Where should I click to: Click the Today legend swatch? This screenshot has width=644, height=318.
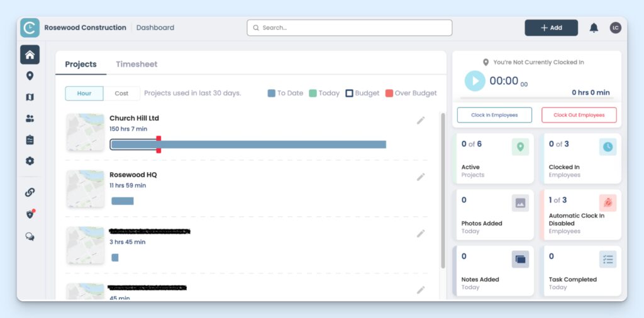pos(313,94)
